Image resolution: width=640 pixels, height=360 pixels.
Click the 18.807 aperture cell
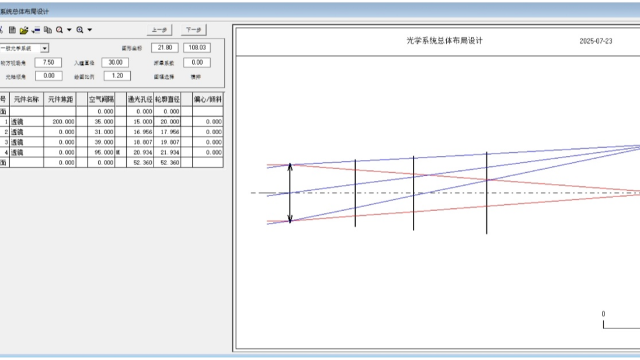point(140,142)
